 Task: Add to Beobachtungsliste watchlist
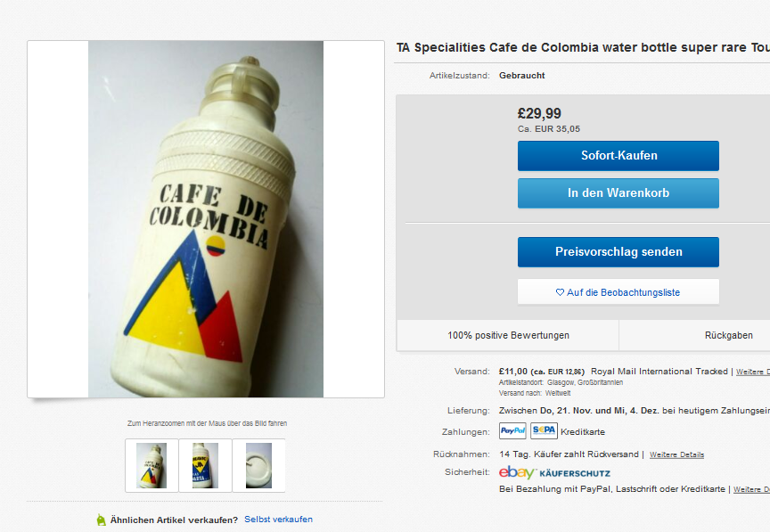point(618,292)
